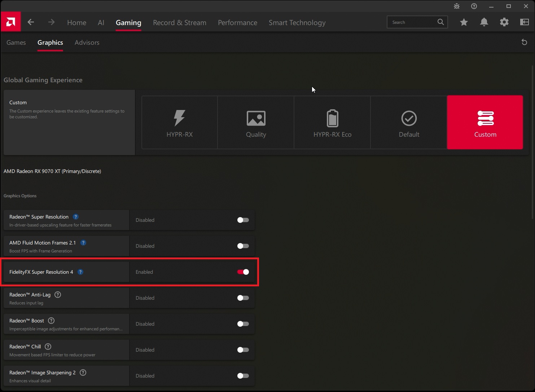
Task: Select the Quality profile
Action: pos(256,122)
